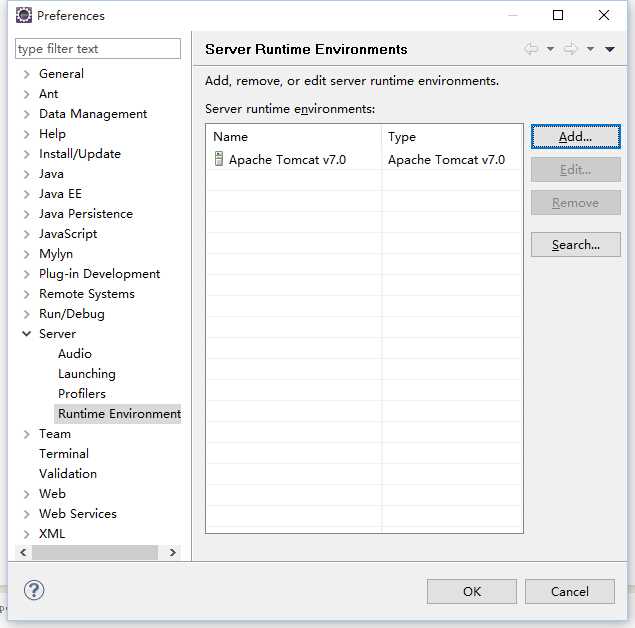Expand the Mylyn node
This screenshot has width=635, height=628.
tap(27, 254)
